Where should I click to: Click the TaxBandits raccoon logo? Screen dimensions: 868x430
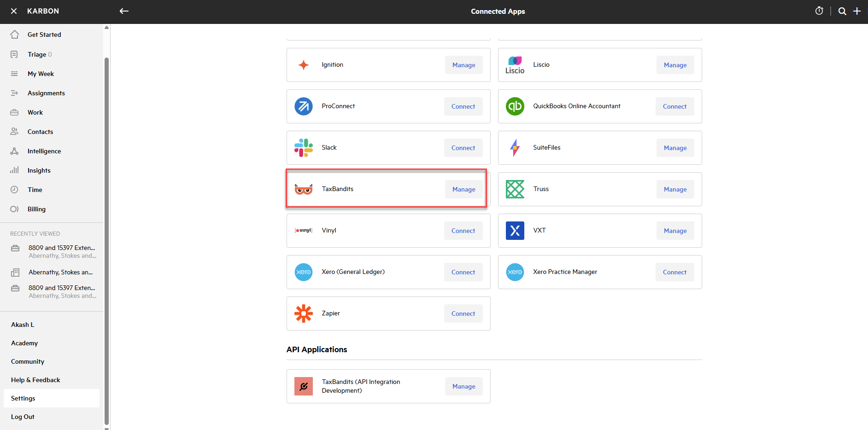(x=304, y=189)
